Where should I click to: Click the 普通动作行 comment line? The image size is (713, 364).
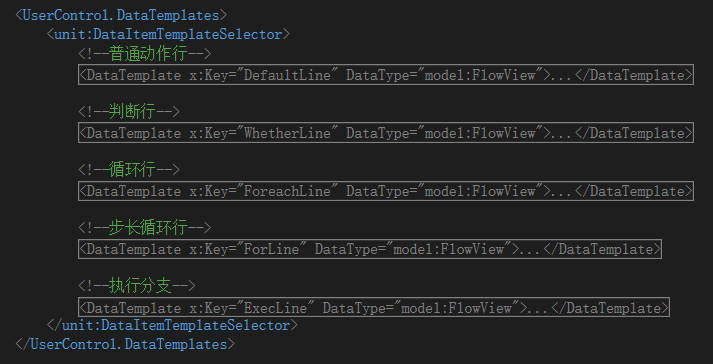click(x=145, y=54)
